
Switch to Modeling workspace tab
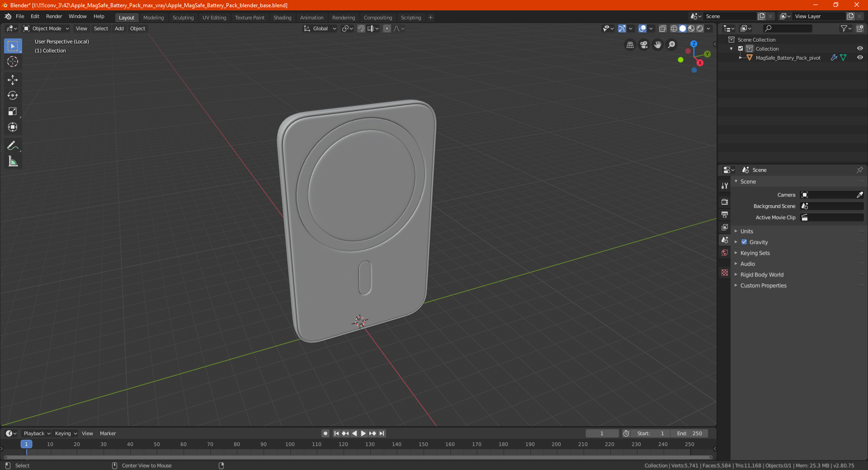(153, 18)
